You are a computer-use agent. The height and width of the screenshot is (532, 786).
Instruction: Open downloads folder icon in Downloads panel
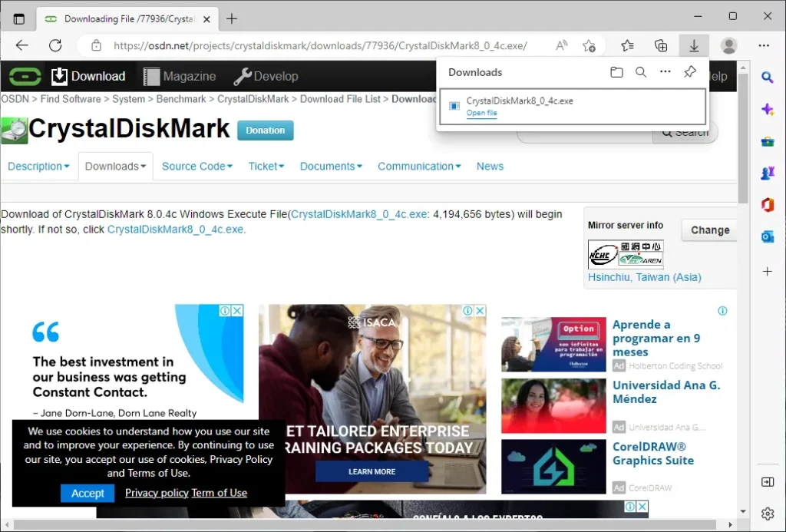[616, 72]
